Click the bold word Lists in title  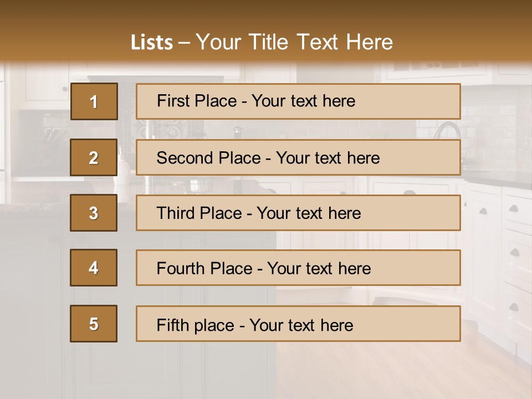152,42
